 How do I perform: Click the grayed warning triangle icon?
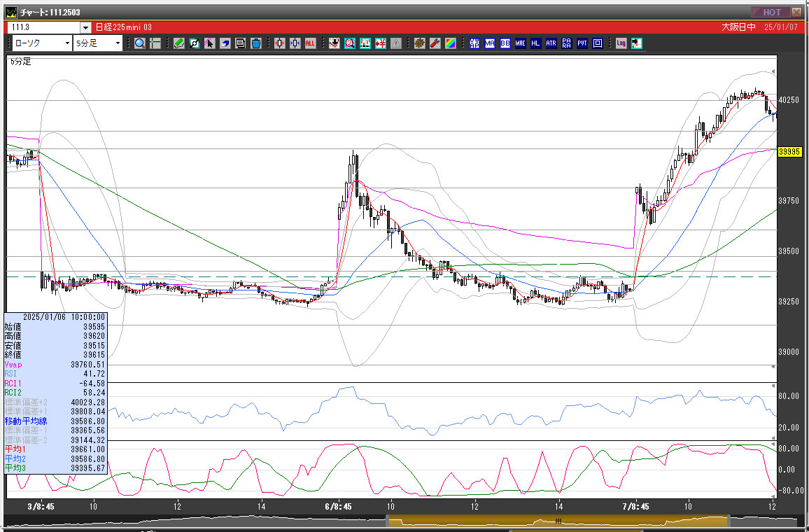click(395, 43)
